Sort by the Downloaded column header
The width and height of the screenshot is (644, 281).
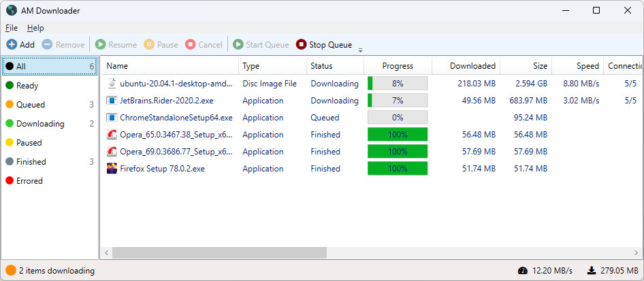point(466,65)
